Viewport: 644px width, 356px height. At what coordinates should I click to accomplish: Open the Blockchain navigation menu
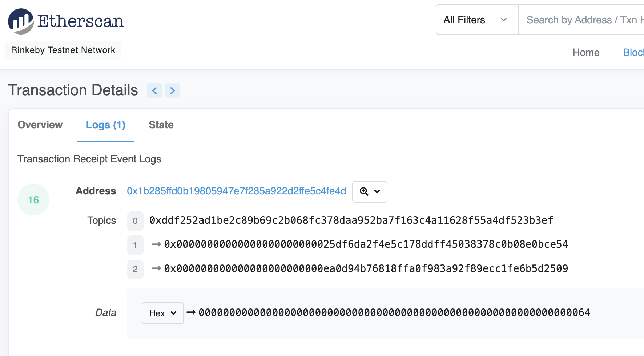click(x=633, y=53)
